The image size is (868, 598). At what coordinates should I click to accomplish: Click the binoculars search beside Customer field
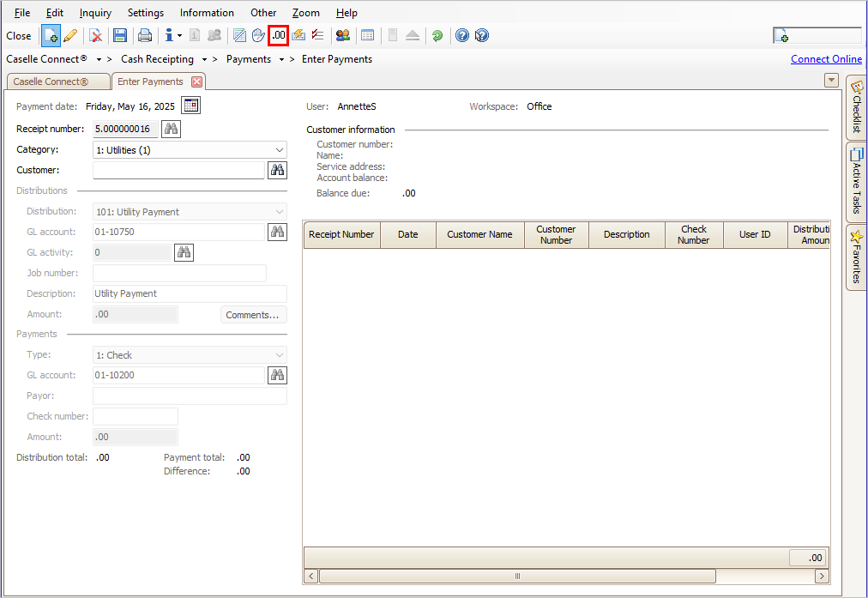pyautogui.click(x=277, y=171)
